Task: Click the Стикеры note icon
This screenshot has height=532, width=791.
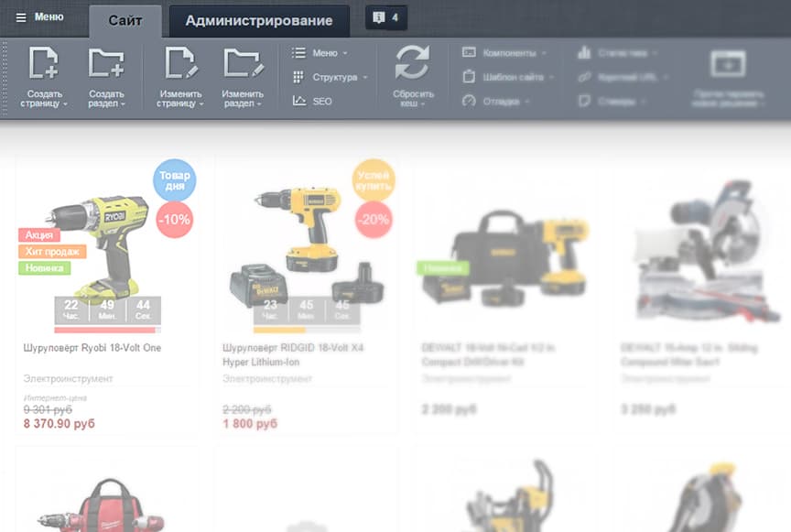Action: point(584,101)
